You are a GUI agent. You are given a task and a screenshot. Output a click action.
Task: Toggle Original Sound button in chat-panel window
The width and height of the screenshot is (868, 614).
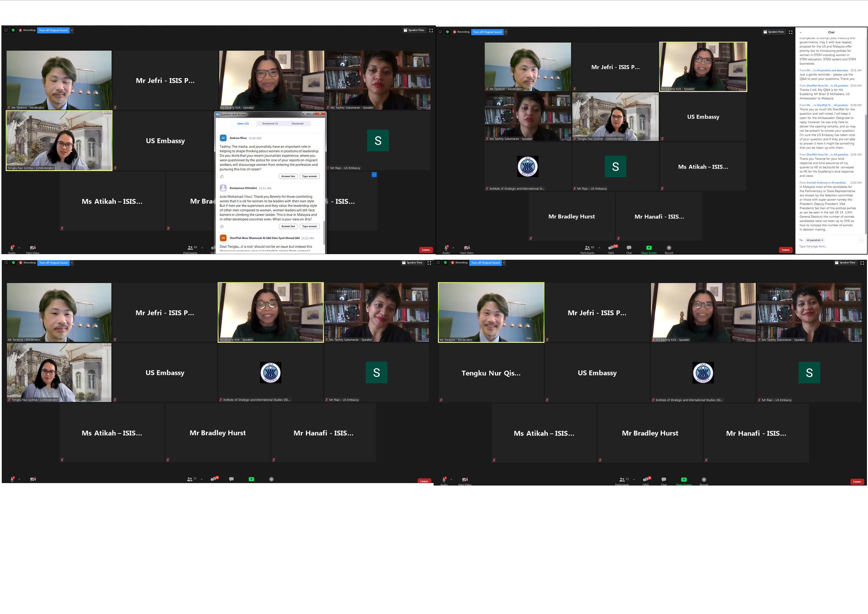[x=487, y=32]
